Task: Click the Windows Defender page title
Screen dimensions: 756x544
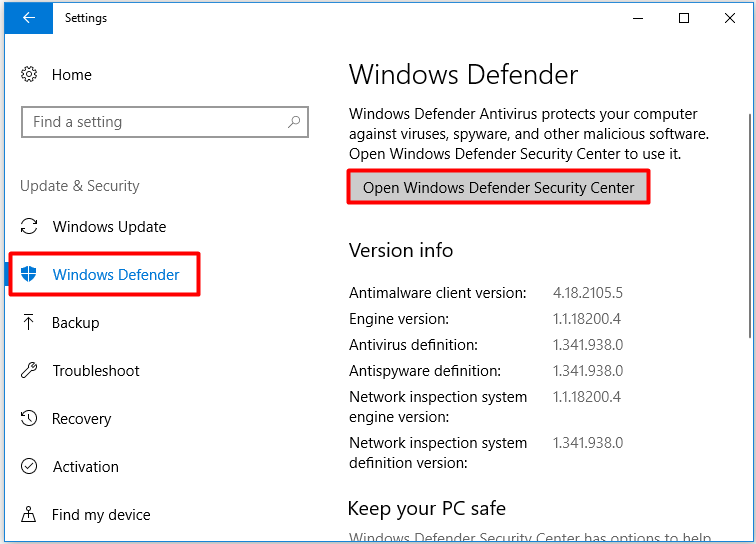Action: [x=463, y=75]
